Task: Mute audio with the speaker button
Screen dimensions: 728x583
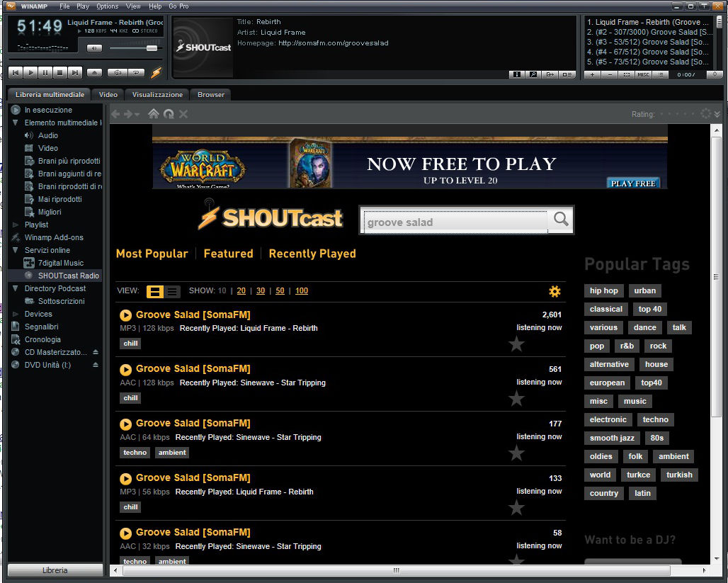Action: click(94, 48)
